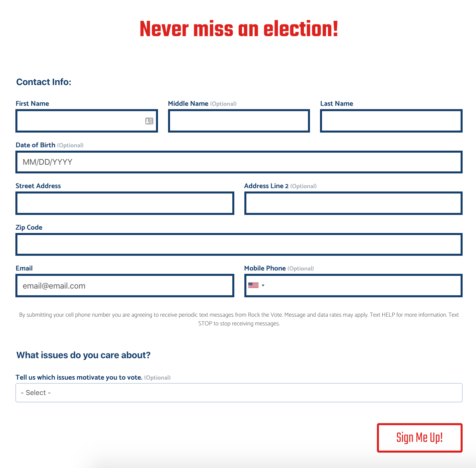Click the Email label
Image resolution: width=476 pixels, height=468 pixels.
tap(24, 268)
